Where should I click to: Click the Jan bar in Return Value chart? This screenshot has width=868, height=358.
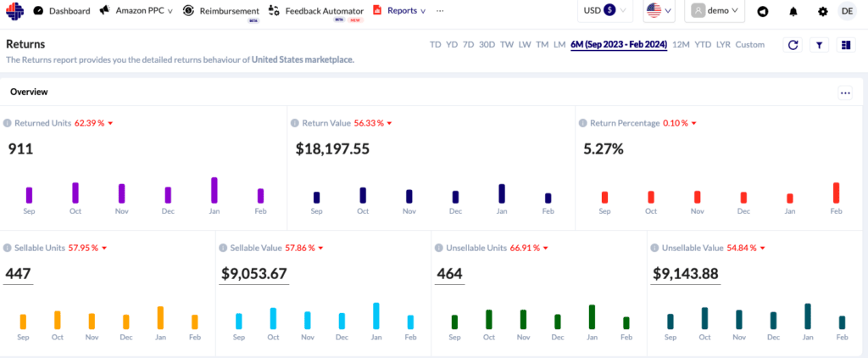(x=502, y=193)
